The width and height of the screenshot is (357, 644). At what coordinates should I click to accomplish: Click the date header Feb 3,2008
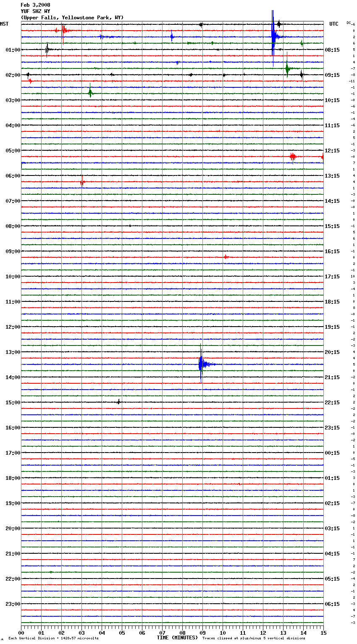pyautogui.click(x=35, y=5)
